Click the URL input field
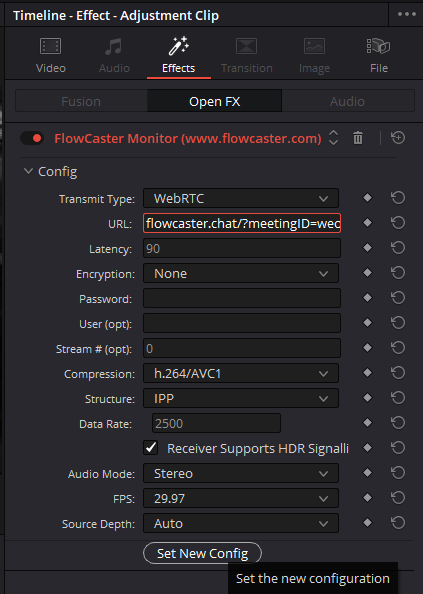423x594 pixels. point(242,223)
